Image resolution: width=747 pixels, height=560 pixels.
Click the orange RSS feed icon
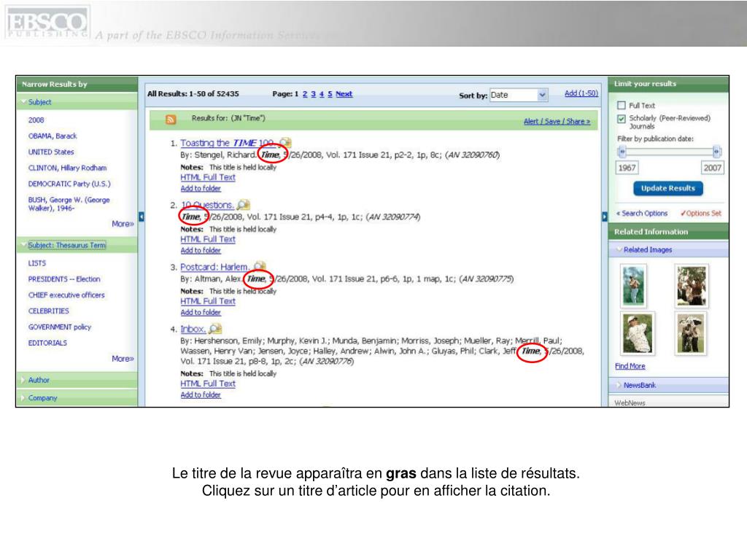click(x=171, y=119)
